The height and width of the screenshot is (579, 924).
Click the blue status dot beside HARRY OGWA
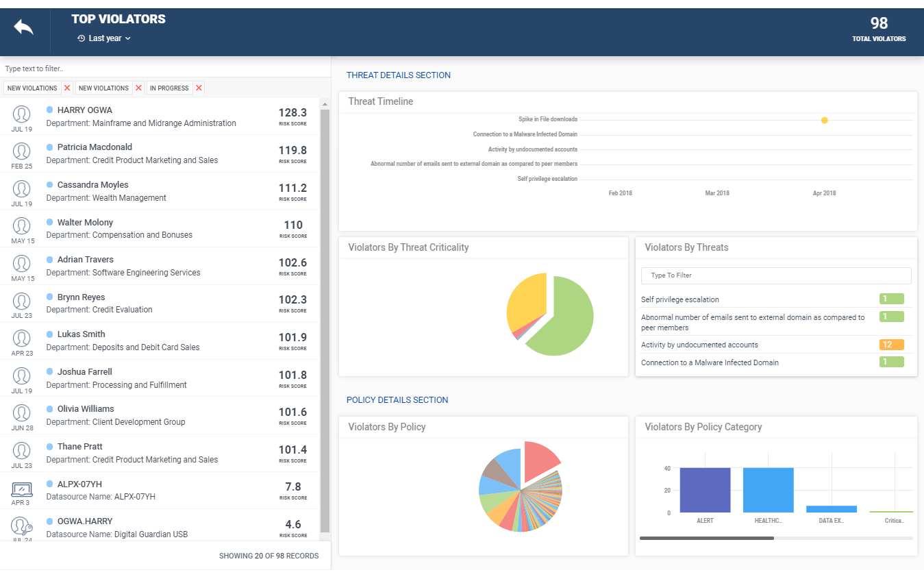[x=49, y=110]
